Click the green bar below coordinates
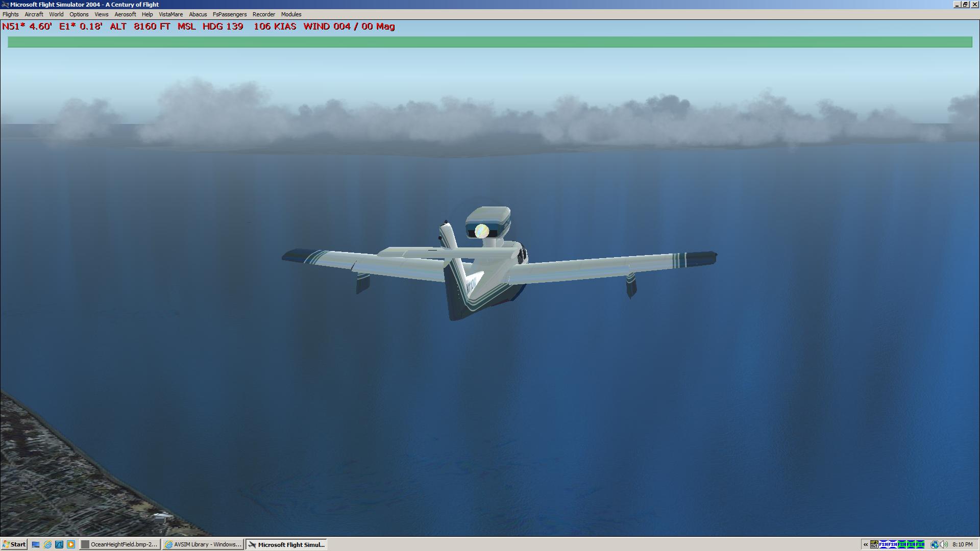The width and height of the screenshot is (980, 551). pyautogui.click(x=490, y=42)
